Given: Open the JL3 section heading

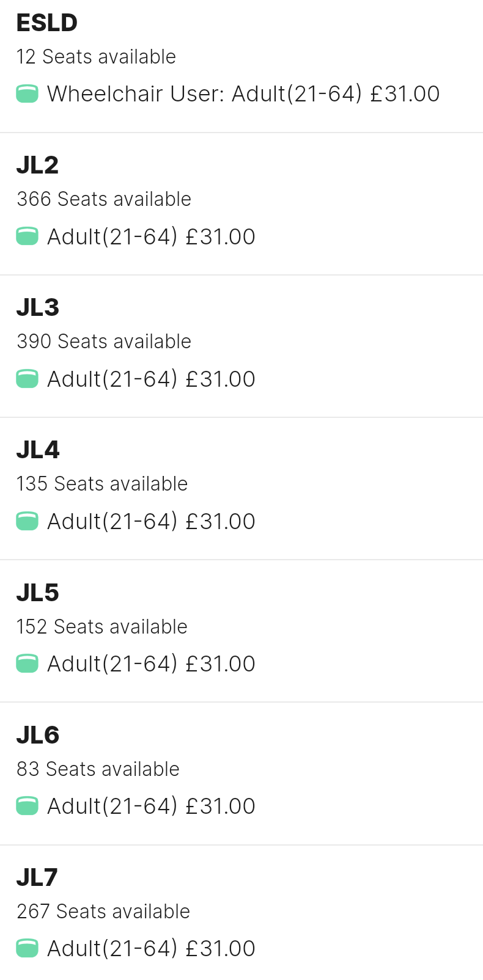Looking at the screenshot, I should [x=37, y=307].
